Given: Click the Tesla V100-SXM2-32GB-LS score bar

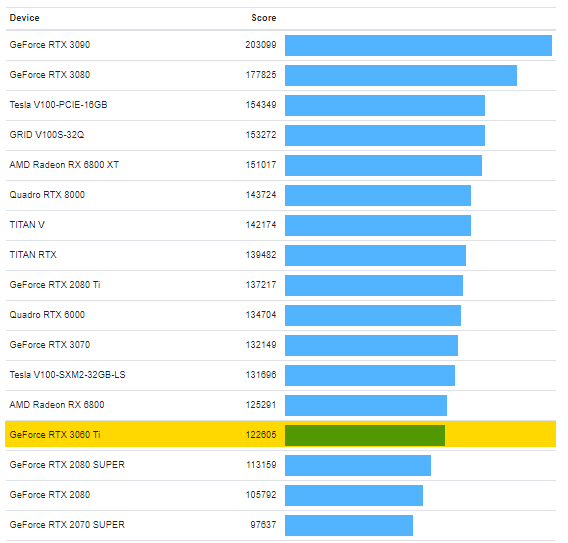Looking at the screenshot, I should [370, 376].
